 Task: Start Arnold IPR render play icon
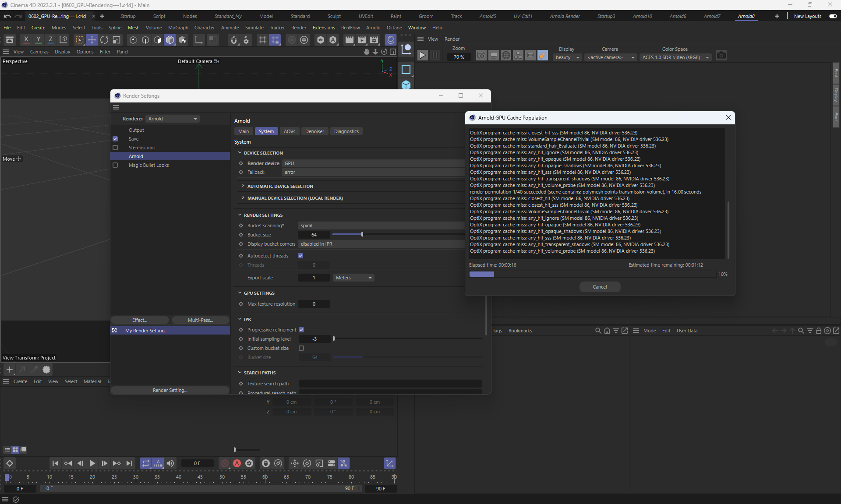(422, 56)
